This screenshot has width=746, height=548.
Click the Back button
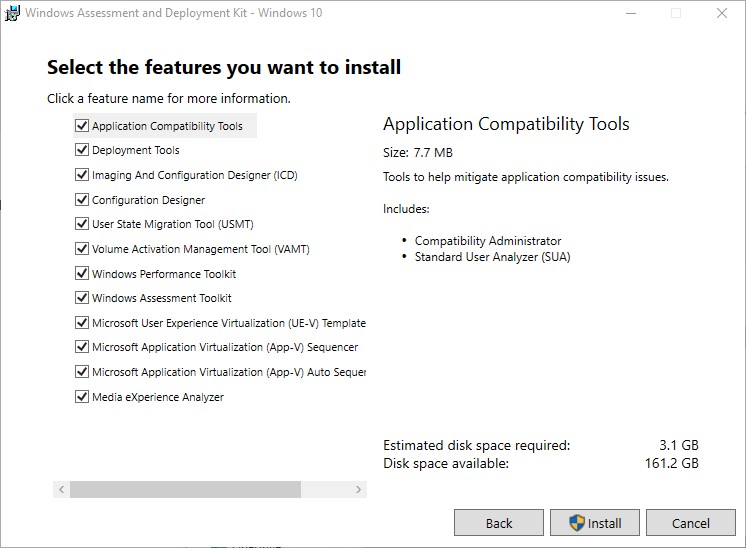(499, 523)
